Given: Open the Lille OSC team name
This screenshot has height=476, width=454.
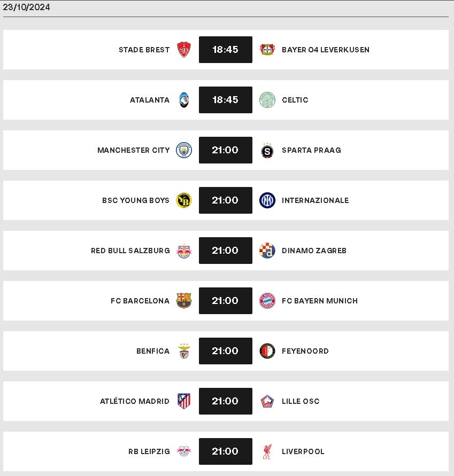Looking at the screenshot, I should [301, 401].
